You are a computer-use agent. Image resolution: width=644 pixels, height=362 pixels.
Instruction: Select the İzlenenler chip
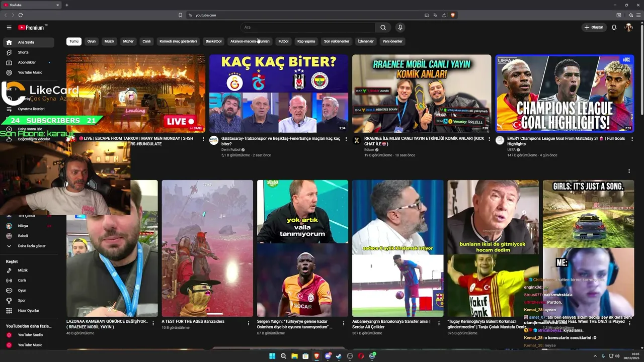tap(366, 41)
